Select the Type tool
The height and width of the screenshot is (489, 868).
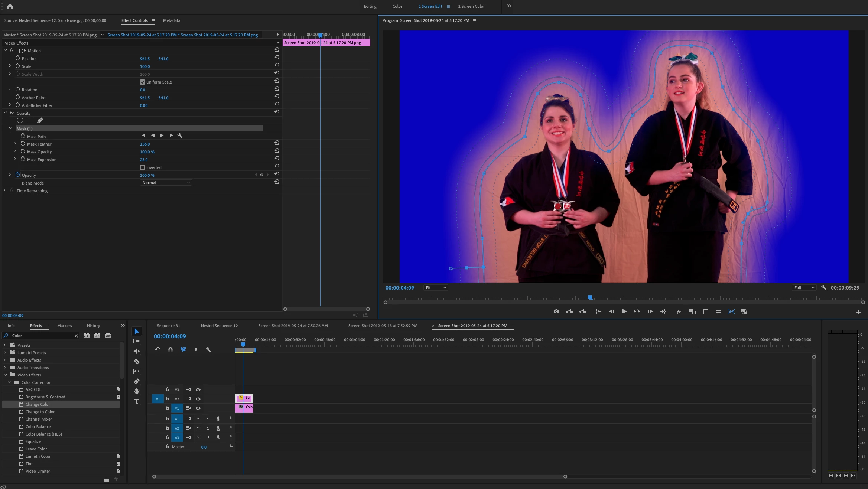pos(137,401)
